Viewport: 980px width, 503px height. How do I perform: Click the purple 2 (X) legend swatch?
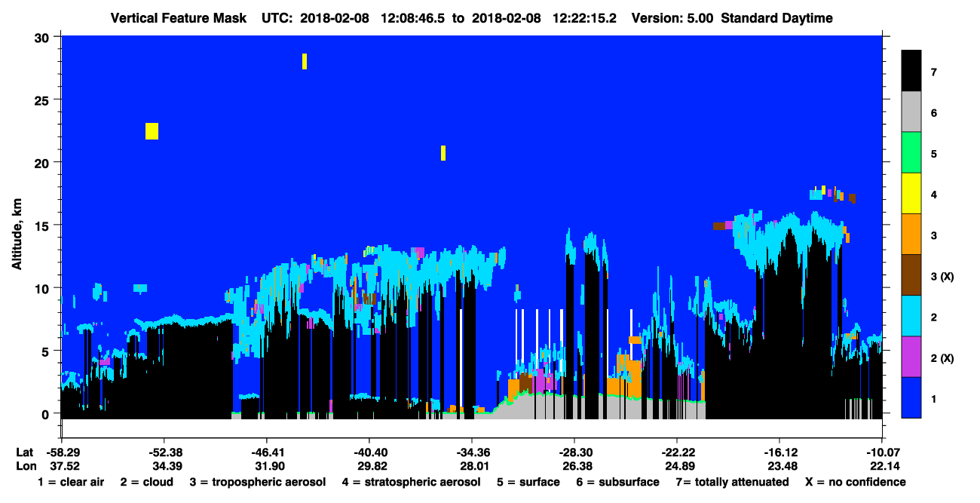point(911,357)
